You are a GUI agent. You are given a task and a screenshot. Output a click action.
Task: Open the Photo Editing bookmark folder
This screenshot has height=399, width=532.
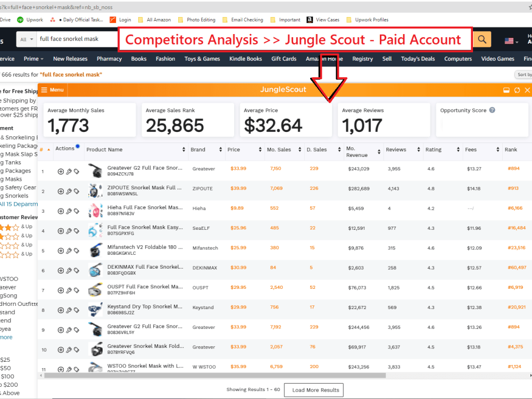(x=197, y=20)
